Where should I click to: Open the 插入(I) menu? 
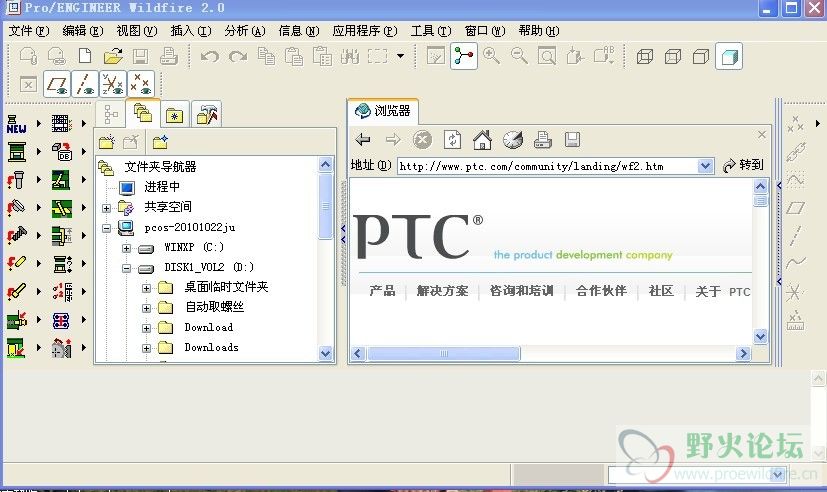click(x=191, y=31)
